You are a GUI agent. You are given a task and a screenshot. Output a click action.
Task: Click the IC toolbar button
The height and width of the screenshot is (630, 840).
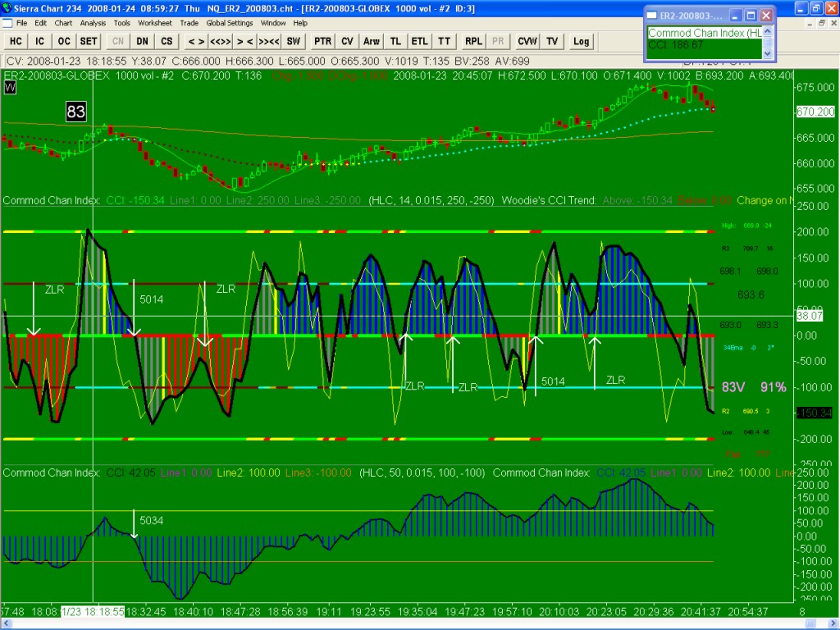[39, 41]
